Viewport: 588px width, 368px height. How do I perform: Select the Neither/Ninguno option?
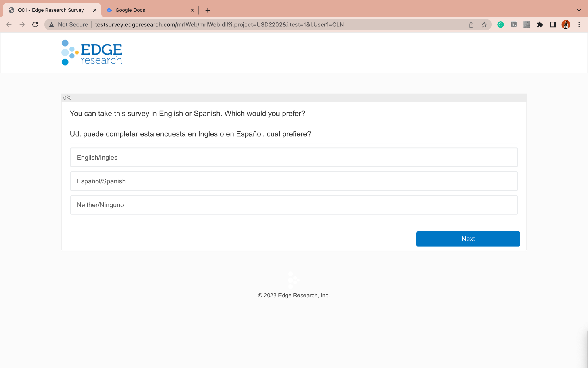(294, 205)
